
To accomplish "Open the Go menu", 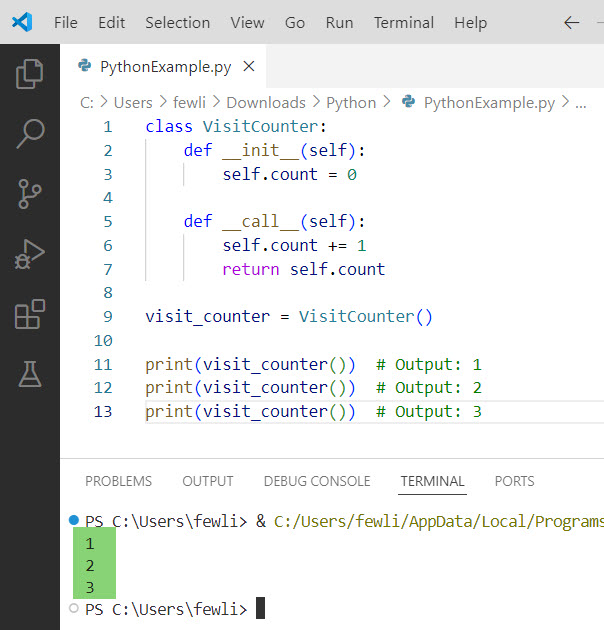I will tap(295, 22).
